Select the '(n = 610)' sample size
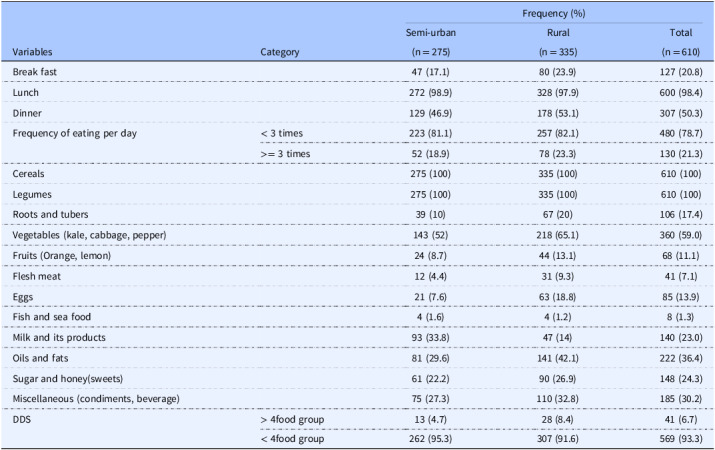This screenshot has height=450, width=715. pyautogui.click(x=681, y=52)
